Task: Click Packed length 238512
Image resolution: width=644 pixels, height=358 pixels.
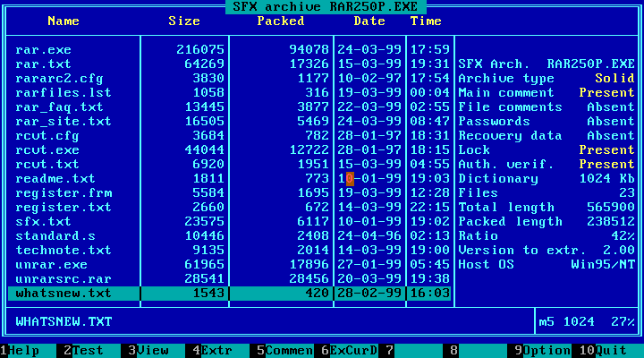Action: tap(611, 222)
